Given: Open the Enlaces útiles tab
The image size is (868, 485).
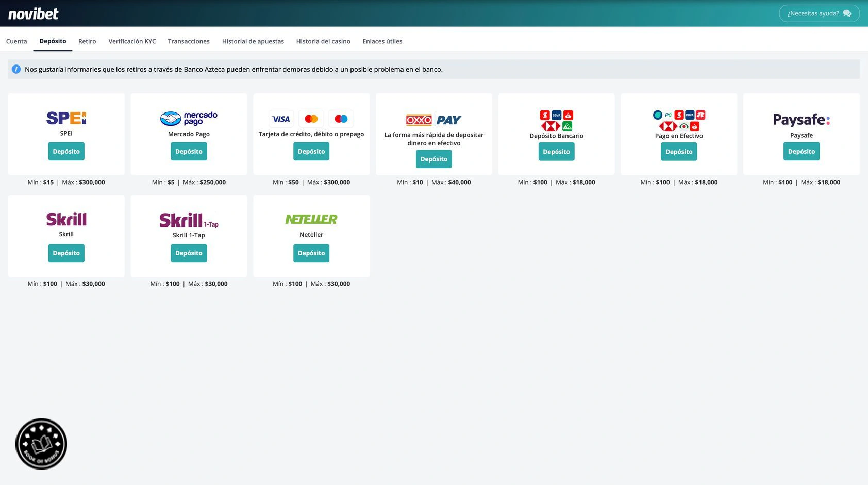Looking at the screenshot, I should coord(382,41).
